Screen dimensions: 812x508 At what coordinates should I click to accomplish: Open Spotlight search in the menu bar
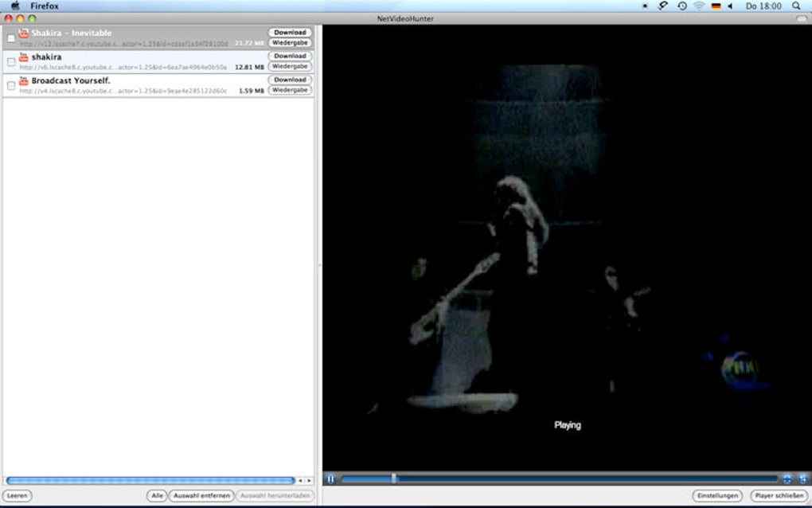click(796, 6)
